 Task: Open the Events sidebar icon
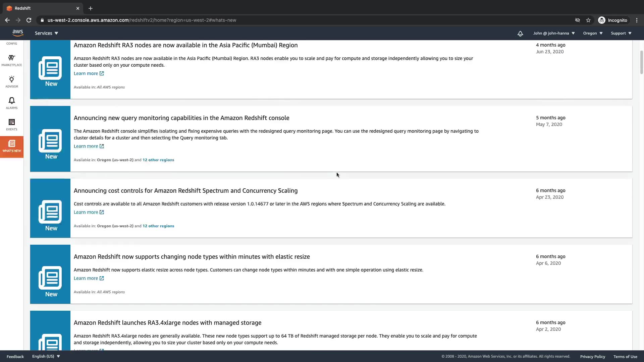[x=11, y=125]
